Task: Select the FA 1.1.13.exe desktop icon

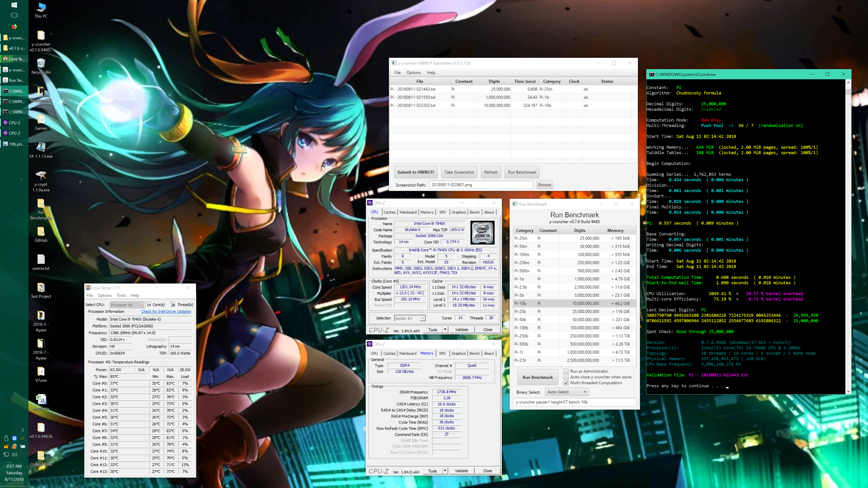Action: (41, 150)
